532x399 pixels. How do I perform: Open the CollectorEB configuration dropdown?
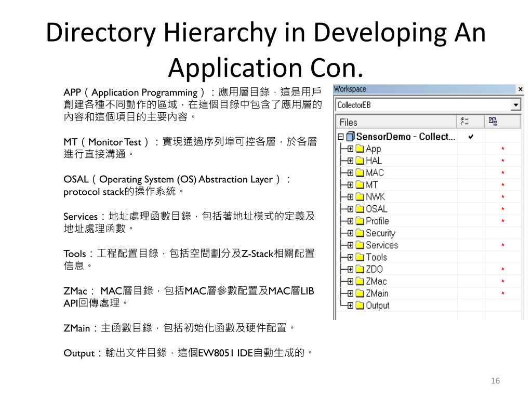[515, 105]
